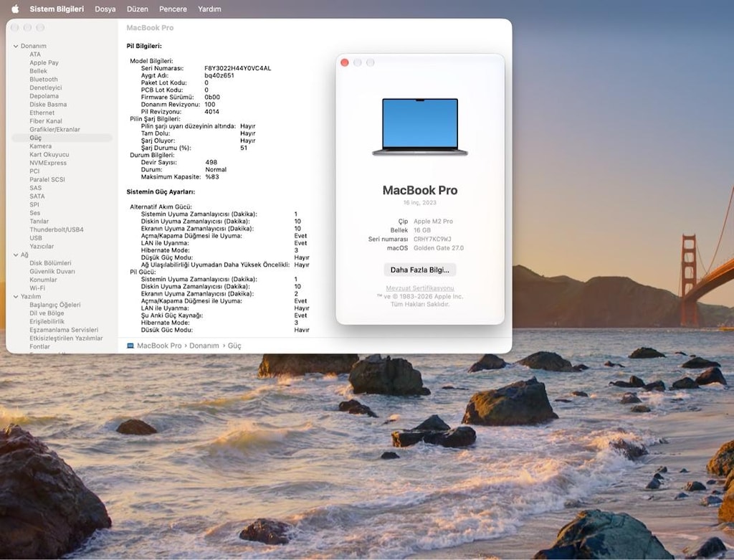Select Kart Okuyucu in the sidebar
The image size is (734, 560).
click(x=49, y=154)
